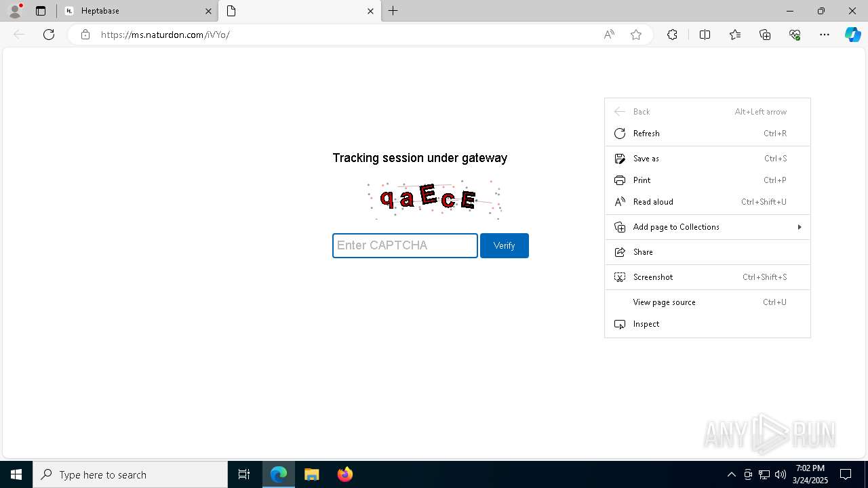The image size is (868, 488).
Task: Add page to favorites with star icon
Action: click(x=636, y=35)
